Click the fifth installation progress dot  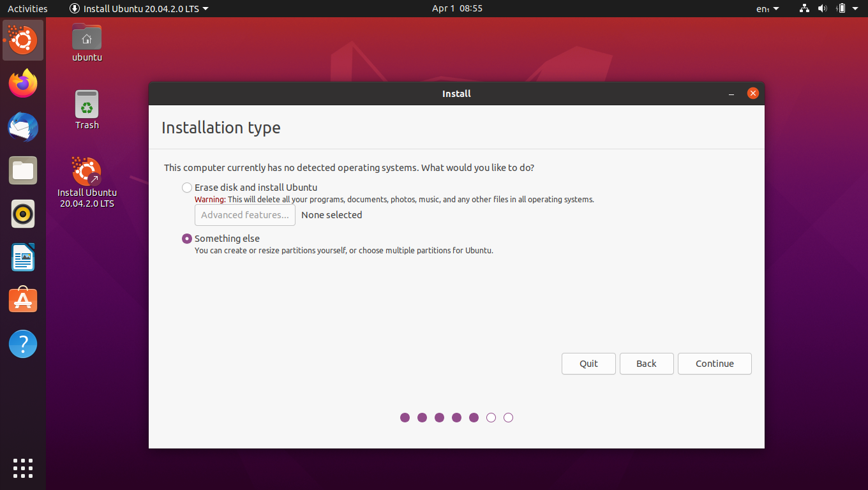(x=474, y=417)
